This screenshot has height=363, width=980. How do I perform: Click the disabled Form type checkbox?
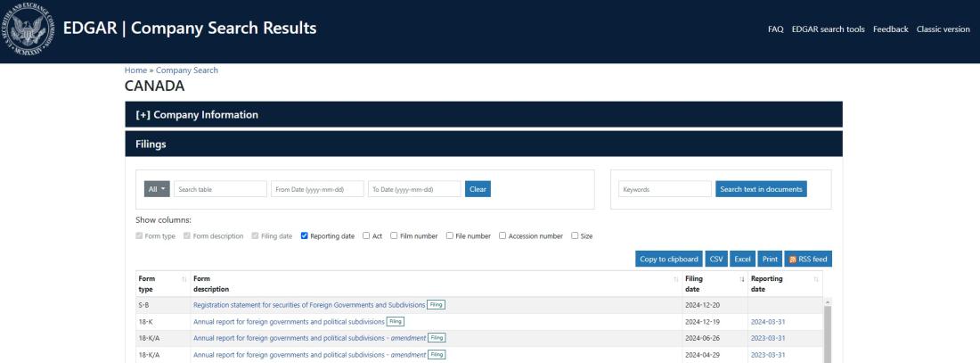coord(139,236)
